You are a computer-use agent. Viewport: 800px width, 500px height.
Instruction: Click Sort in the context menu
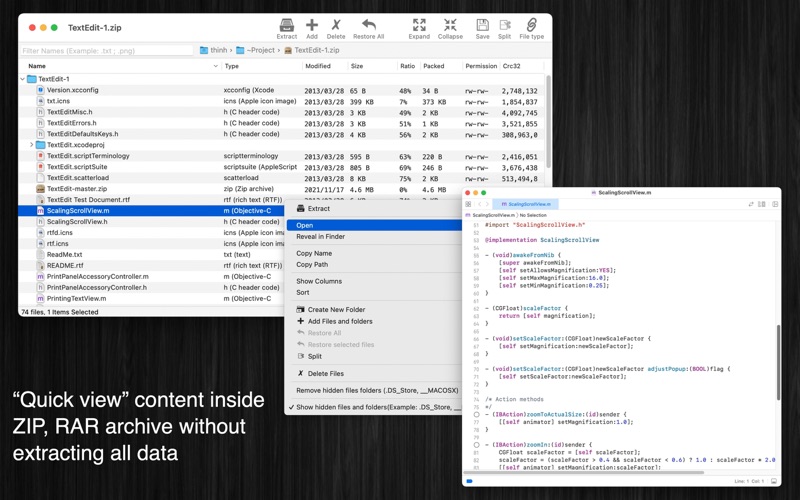374,292
